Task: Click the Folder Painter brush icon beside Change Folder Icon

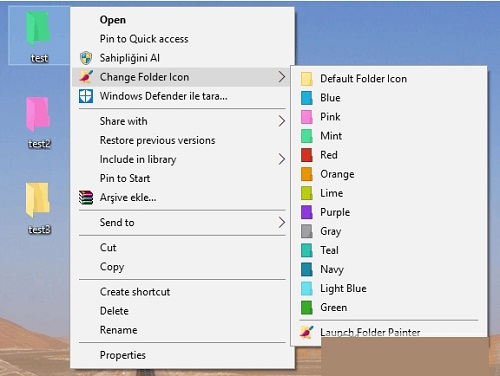Action: click(86, 77)
